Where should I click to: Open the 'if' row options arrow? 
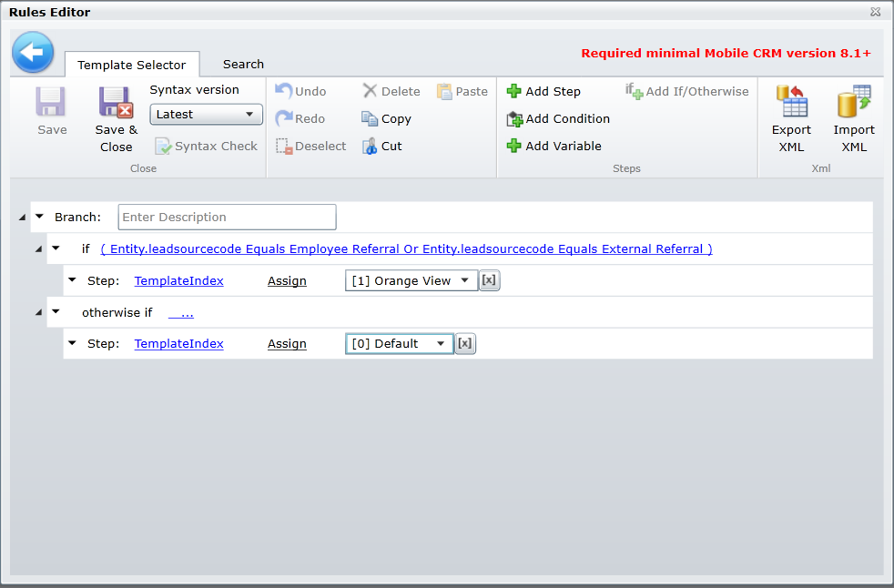[x=56, y=248]
